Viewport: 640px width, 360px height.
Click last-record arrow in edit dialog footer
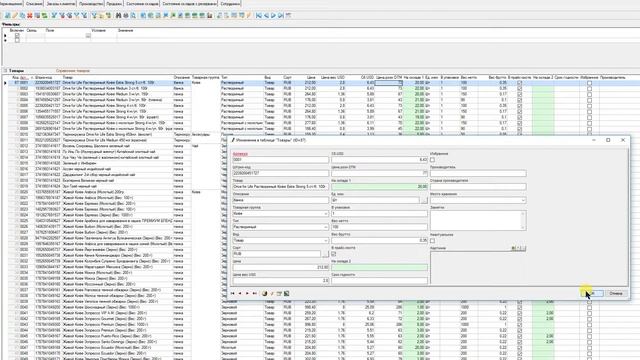click(255, 293)
